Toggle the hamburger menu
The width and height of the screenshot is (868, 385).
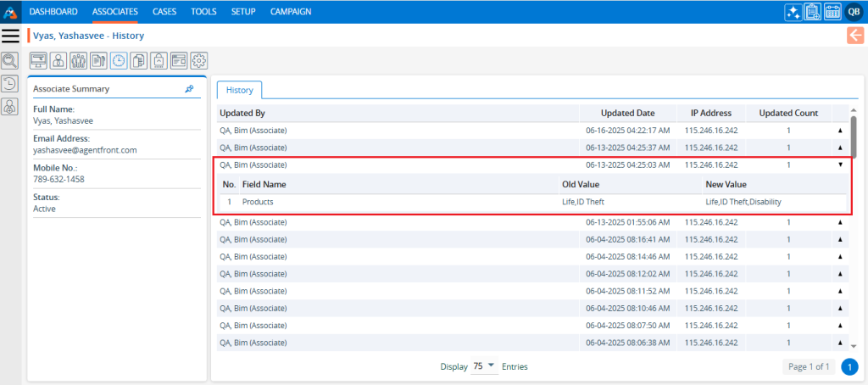10,36
